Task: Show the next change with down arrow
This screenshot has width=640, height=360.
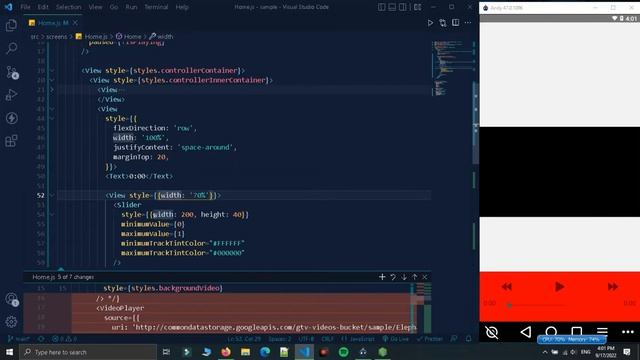Action: point(404,277)
